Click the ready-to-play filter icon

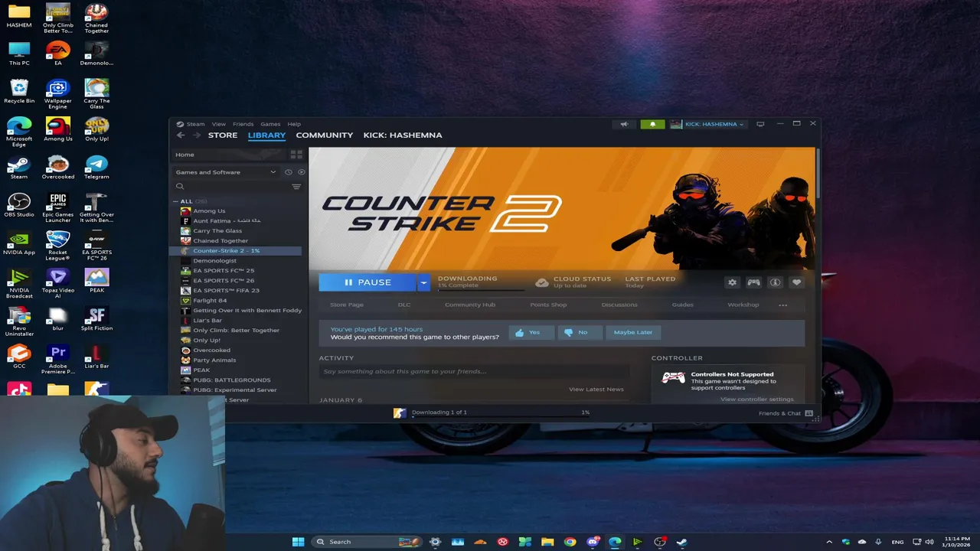301,172
